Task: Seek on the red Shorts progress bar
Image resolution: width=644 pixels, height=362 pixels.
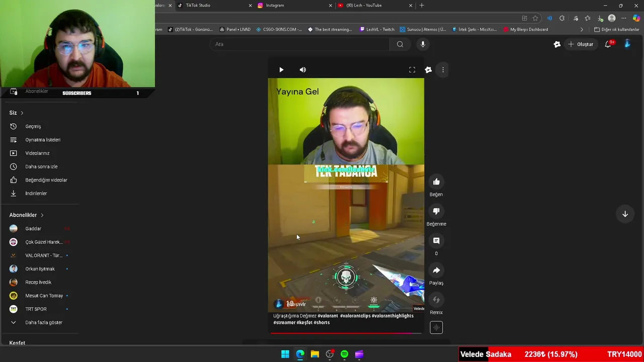Action: point(346,333)
